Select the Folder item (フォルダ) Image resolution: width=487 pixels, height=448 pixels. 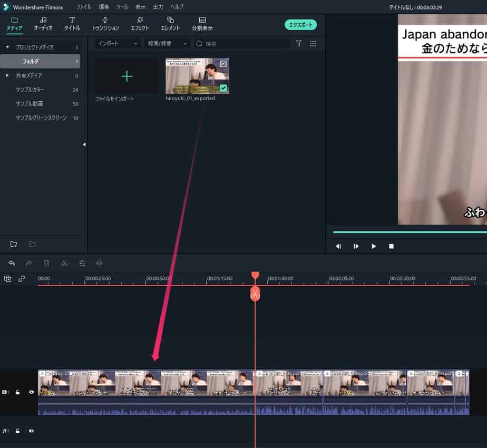pos(40,61)
